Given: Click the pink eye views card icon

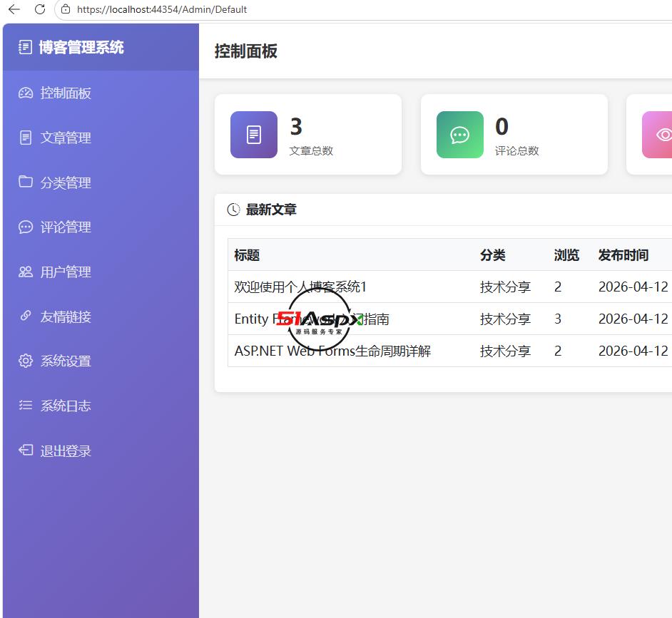Looking at the screenshot, I should [658, 135].
